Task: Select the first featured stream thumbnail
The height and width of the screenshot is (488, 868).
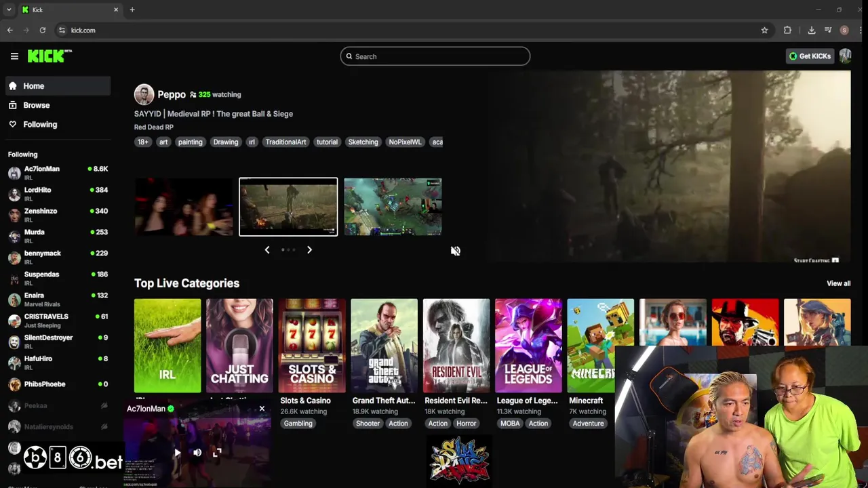Action: (183, 207)
